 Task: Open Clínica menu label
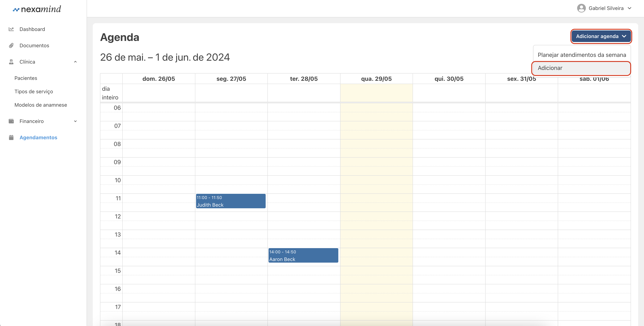tap(27, 62)
